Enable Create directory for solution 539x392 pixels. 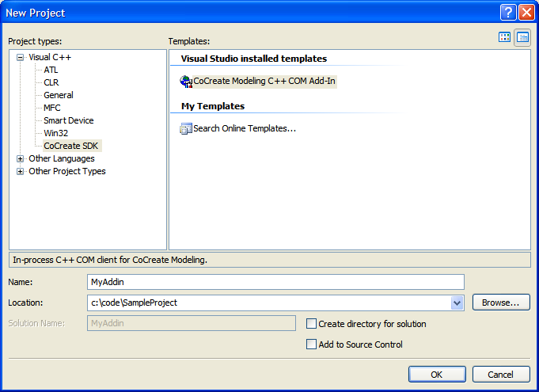pyautogui.click(x=311, y=324)
